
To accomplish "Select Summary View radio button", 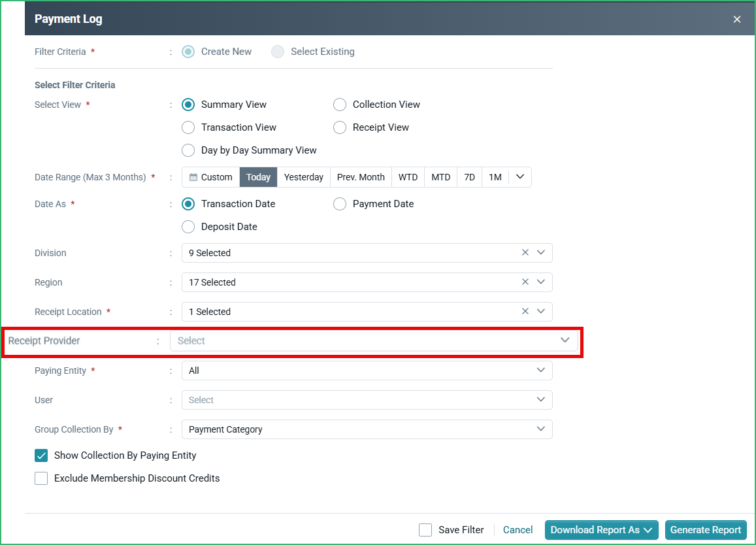I will point(188,105).
